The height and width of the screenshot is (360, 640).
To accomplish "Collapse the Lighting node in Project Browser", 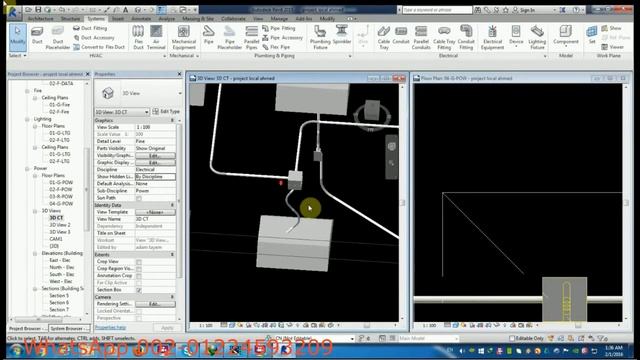I will pos(27,119).
